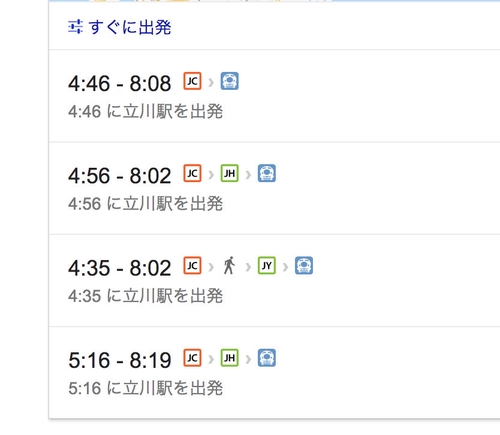
Task: Click the JC line icon in 4:56 route
Action: (192, 173)
